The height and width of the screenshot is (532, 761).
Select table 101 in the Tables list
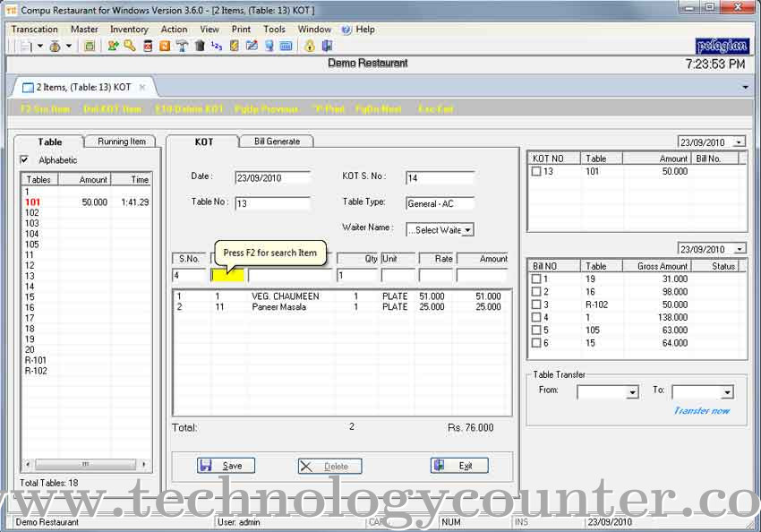coord(88,202)
